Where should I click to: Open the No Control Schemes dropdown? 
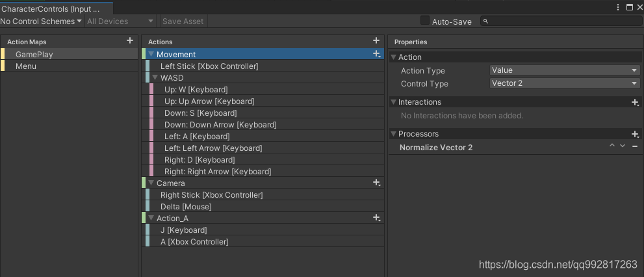41,21
